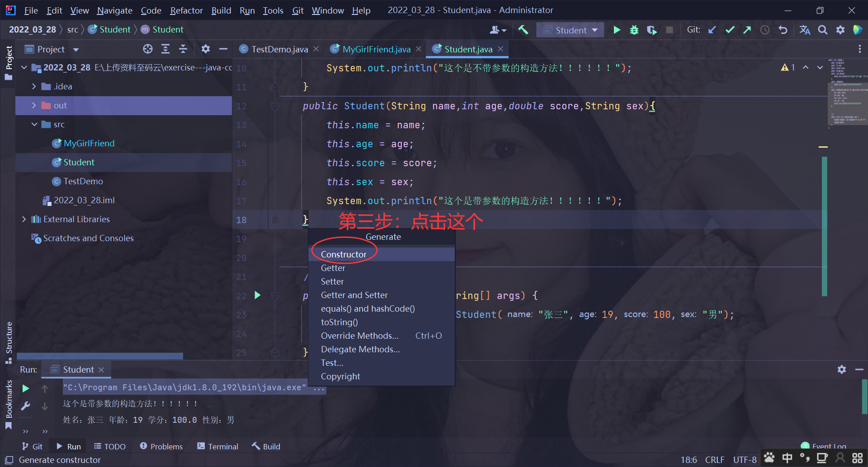Open Project view selector dropdown

tap(76, 49)
